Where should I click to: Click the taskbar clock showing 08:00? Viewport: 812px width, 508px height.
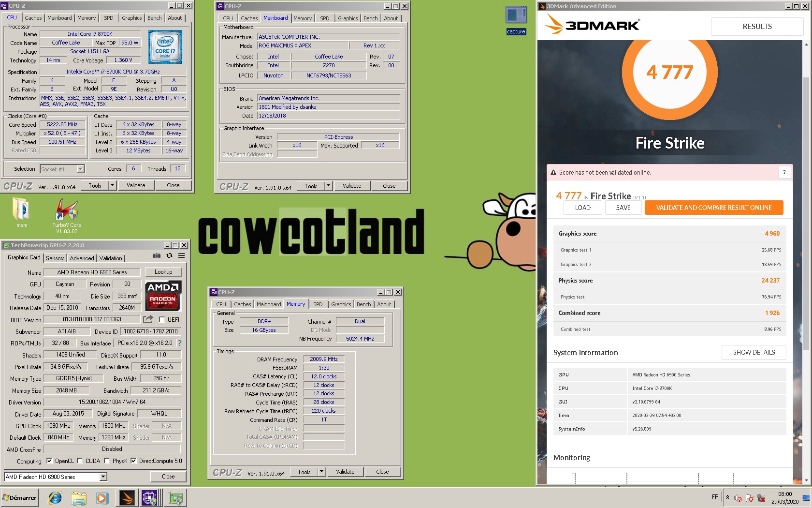coord(785,498)
